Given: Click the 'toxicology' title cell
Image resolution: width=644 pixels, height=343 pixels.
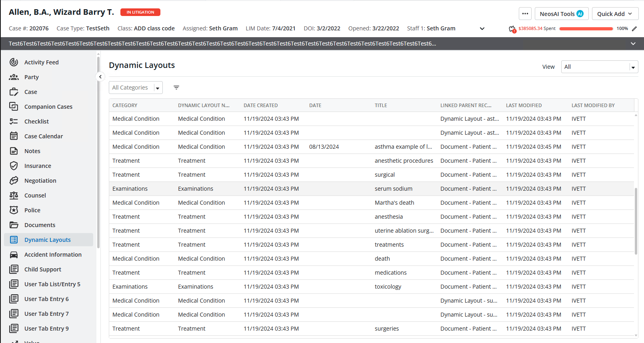Looking at the screenshot, I should click(388, 287).
